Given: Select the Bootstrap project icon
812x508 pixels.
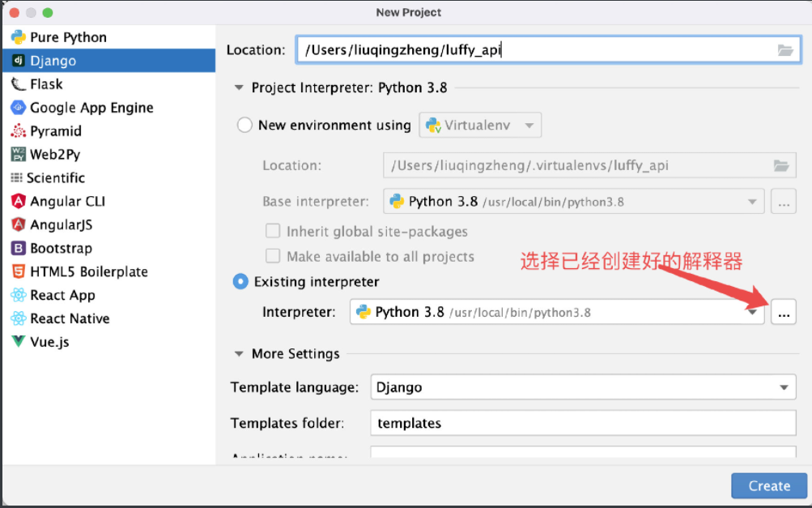Looking at the screenshot, I should click(18, 249).
